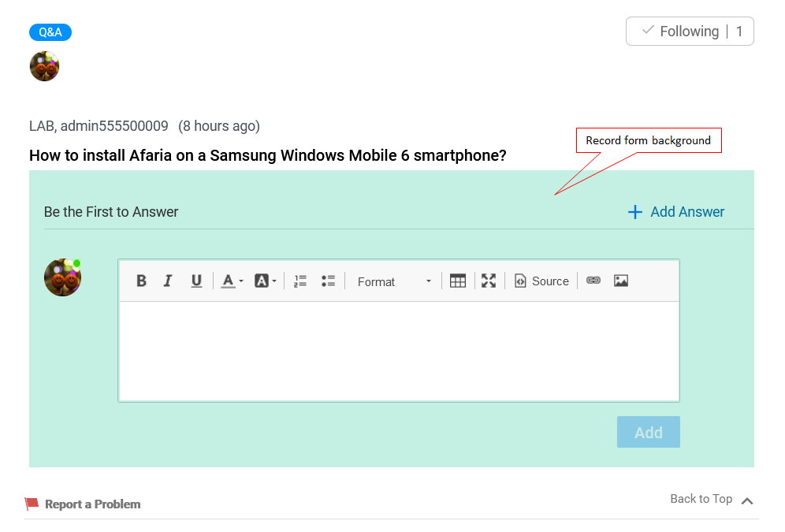Viewport: 785px width, 532px height.
Task: Select the Q&A tag
Action: pyautogui.click(x=50, y=32)
